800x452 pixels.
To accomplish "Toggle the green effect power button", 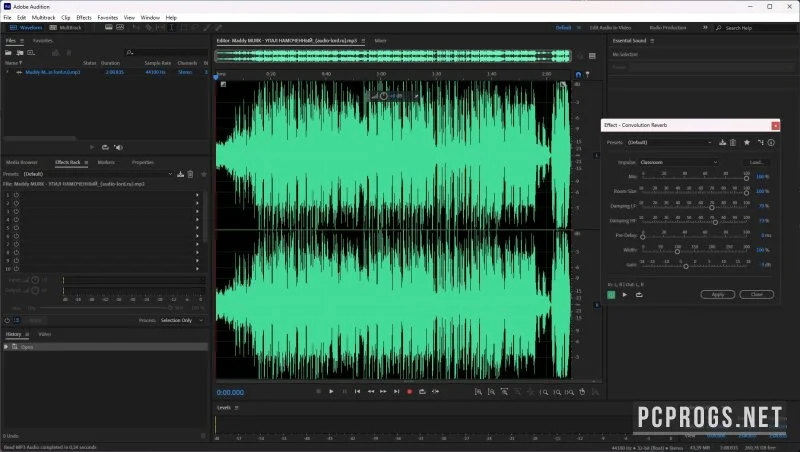I will pos(611,294).
